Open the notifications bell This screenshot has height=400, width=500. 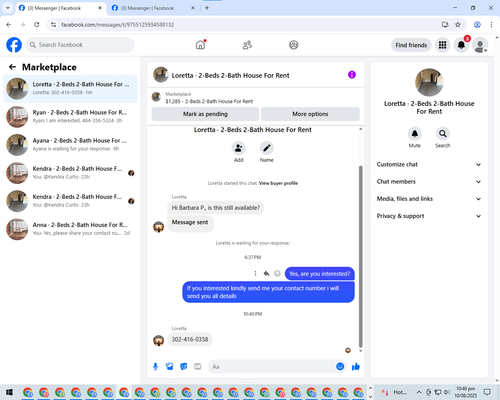(x=461, y=45)
